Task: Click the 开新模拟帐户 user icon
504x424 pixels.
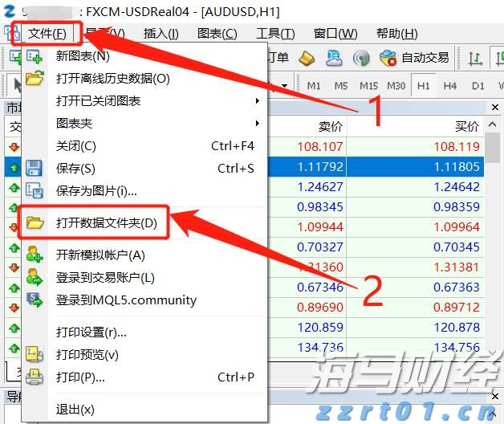Action: click(34, 255)
